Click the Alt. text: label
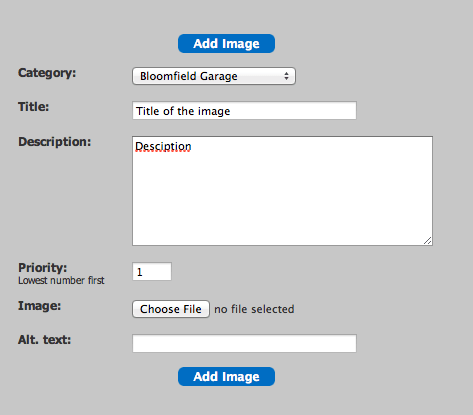Screen dimensions: 473x415 pyautogui.click(x=44, y=340)
